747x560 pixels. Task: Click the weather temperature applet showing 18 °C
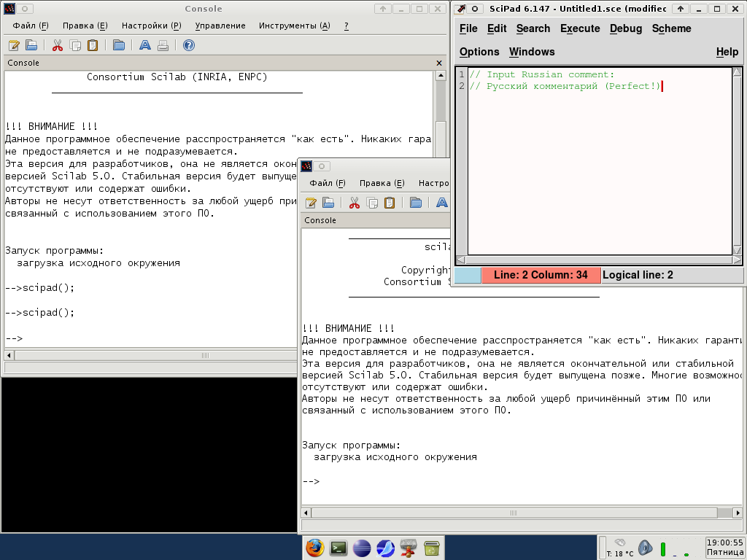click(x=620, y=548)
